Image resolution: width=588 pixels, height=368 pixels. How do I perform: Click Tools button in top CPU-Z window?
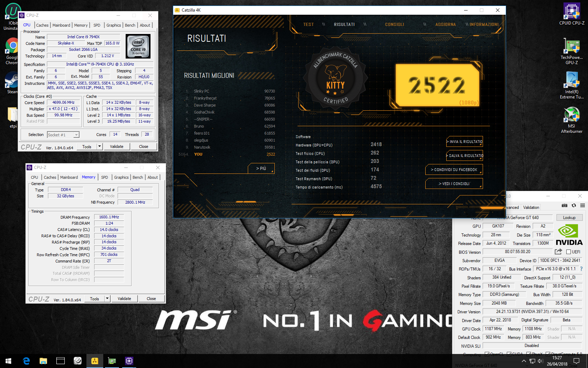pyautogui.click(x=87, y=146)
